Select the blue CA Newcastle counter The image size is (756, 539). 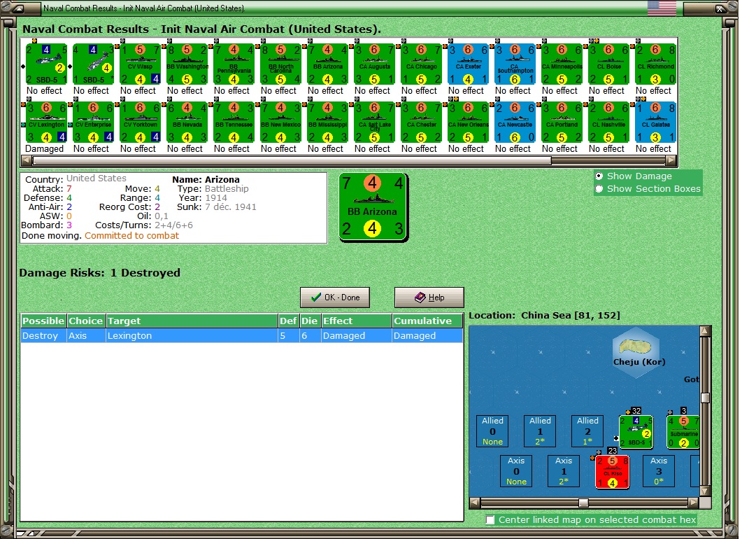(514, 122)
